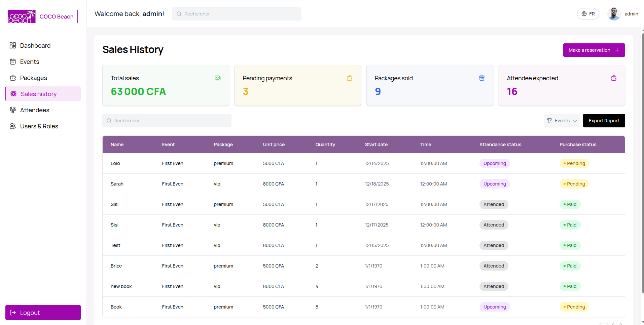
Task: Click the Packages sold card icon
Action: pyautogui.click(x=482, y=78)
